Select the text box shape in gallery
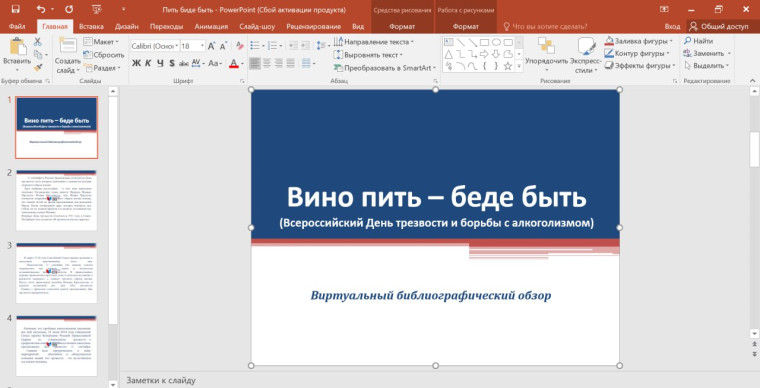Image resolution: width=760 pixels, height=388 pixels. click(x=449, y=42)
